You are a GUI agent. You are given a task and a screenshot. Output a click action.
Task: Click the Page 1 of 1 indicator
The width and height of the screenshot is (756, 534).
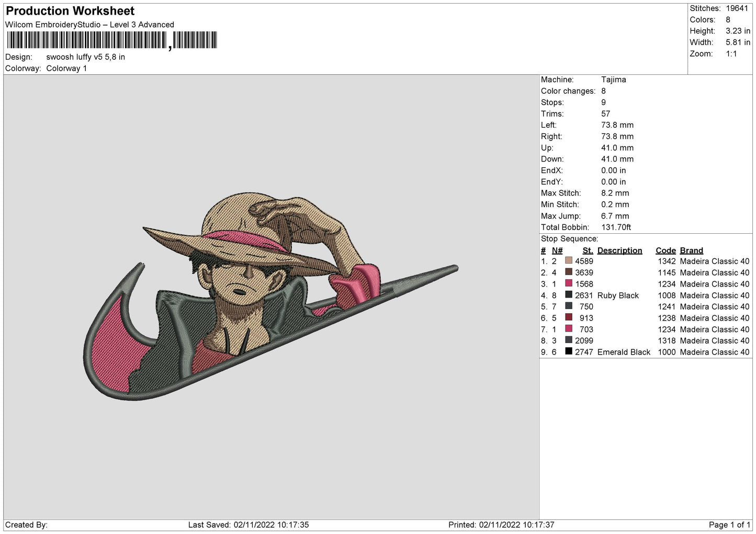tap(729, 525)
